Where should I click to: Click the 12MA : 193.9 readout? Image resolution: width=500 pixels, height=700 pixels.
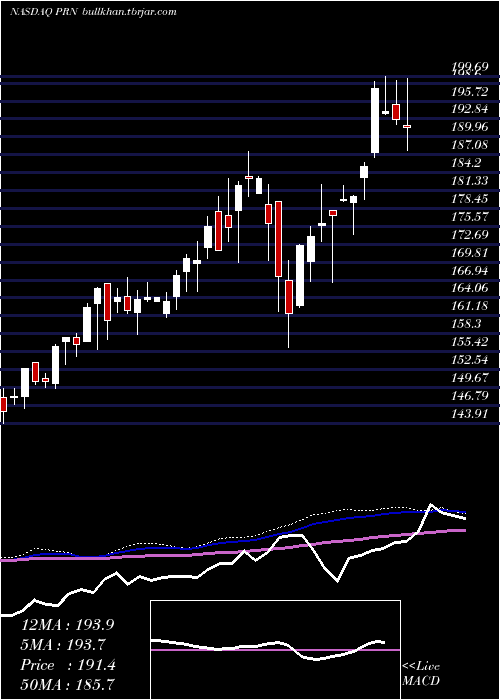point(67,624)
